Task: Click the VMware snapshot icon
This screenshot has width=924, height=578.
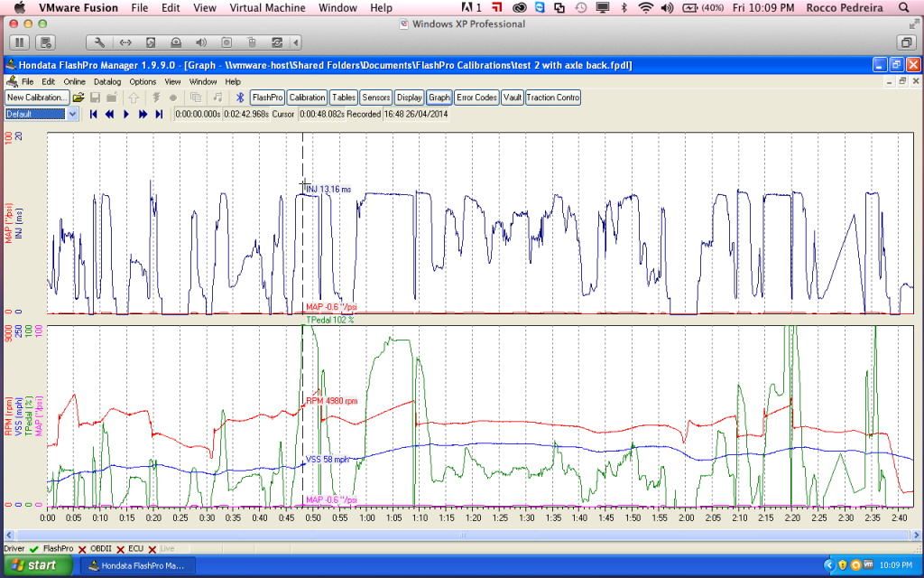Action: point(45,42)
